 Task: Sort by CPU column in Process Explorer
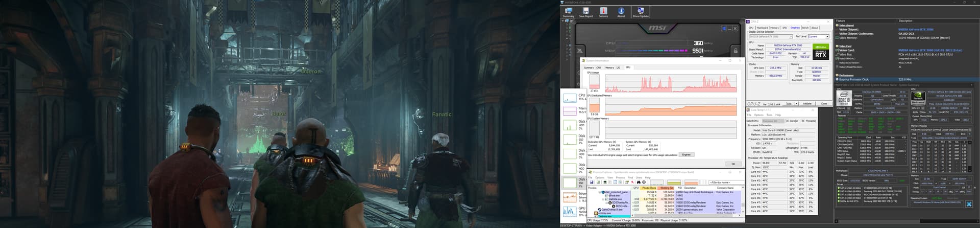[636, 188]
